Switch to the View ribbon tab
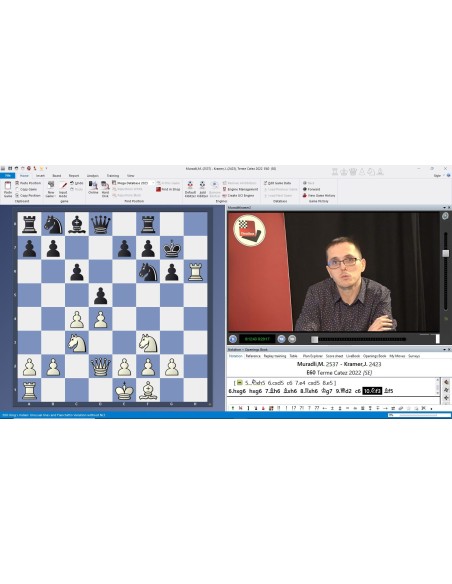Screen dimensions: 452x584 coord(130,175)
